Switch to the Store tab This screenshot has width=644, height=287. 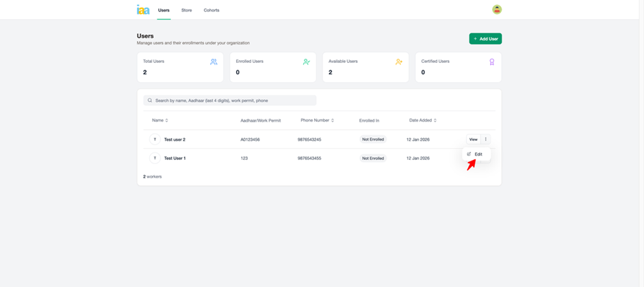pos(186,10)
